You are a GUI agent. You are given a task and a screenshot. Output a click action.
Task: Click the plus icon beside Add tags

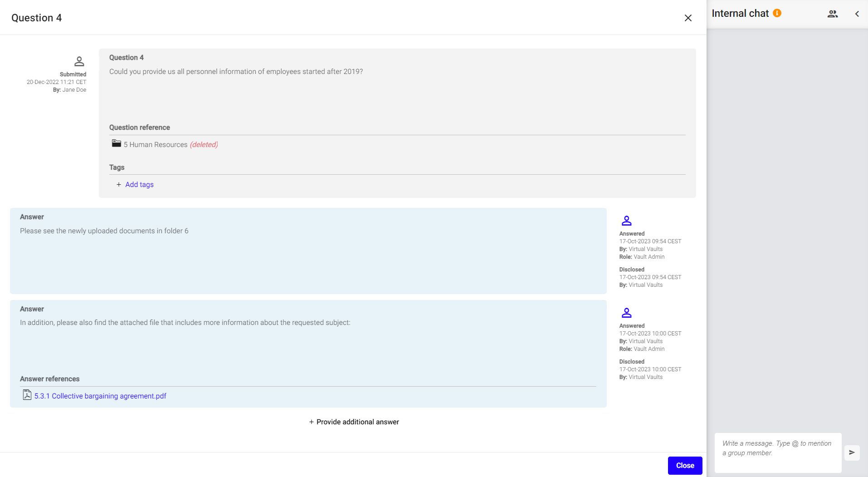(119, 185)
